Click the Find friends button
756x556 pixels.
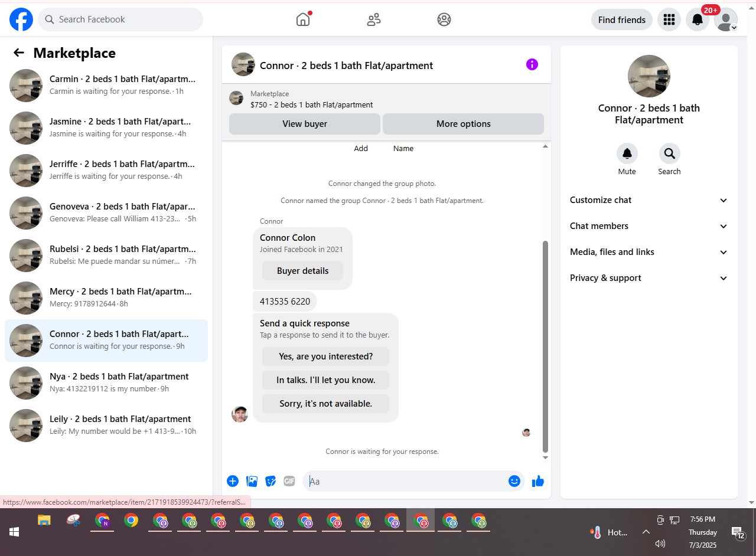coord(622,19)
